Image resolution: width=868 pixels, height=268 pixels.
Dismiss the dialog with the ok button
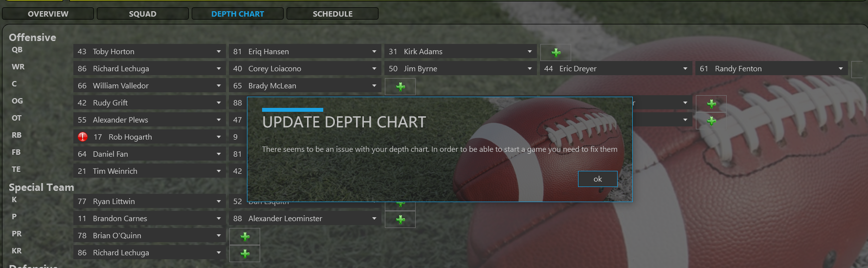click(x=598, y=179)
